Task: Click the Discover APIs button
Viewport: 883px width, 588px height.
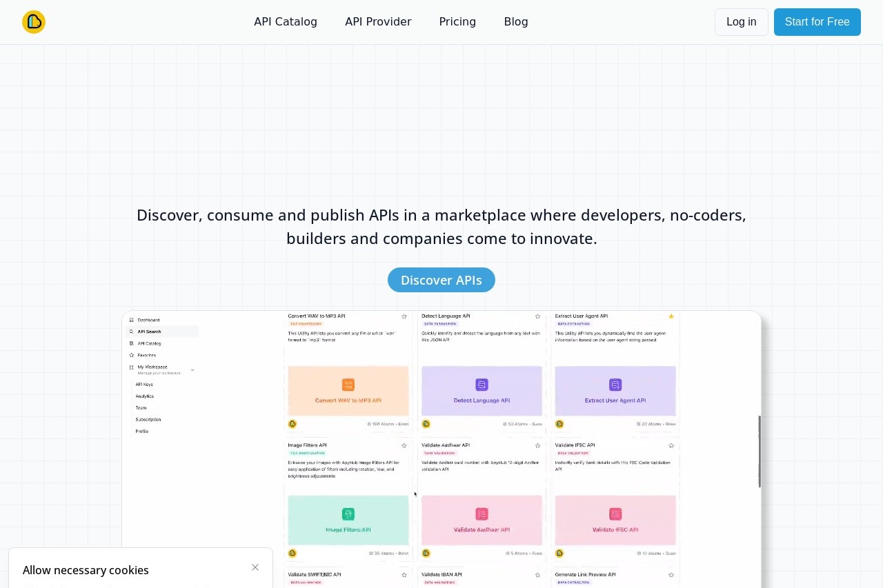Action: coord(441,280)
